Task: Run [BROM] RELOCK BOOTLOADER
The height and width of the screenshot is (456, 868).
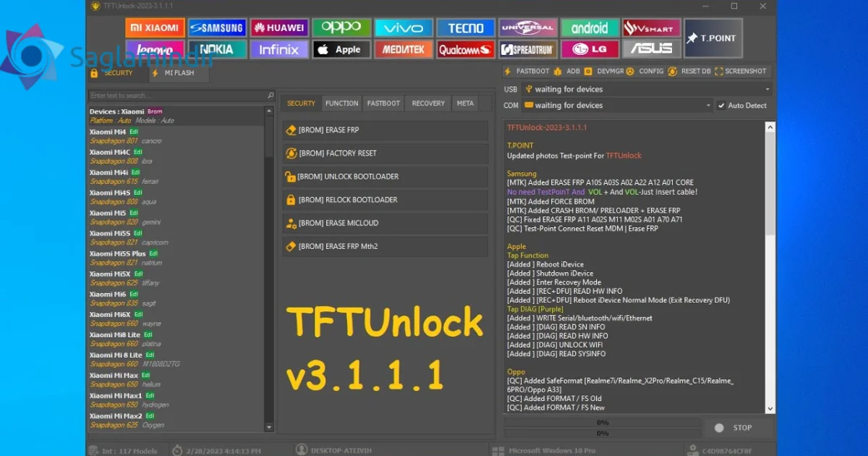Action: point(385,200)
